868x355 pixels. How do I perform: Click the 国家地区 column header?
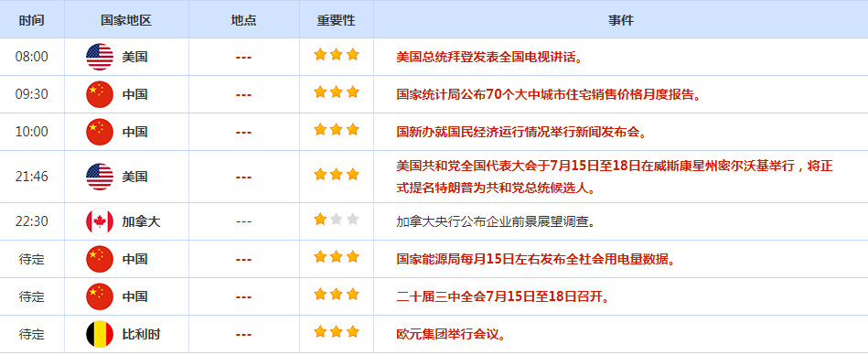(x=126, y=20)
